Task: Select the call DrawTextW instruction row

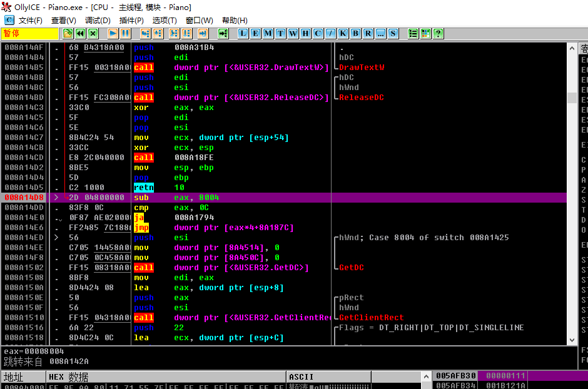Action: (x=284, y=68)
